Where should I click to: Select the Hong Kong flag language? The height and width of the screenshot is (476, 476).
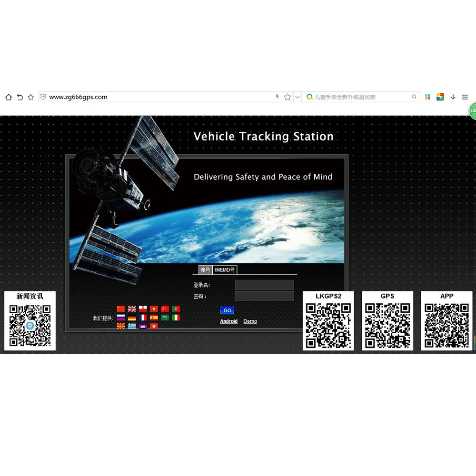click(x=154, y=327)
